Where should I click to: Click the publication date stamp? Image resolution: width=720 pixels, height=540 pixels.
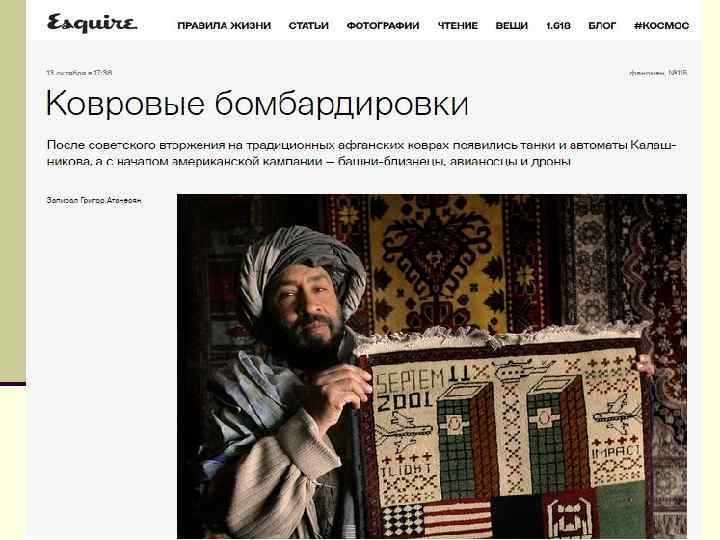click(79, 73)
